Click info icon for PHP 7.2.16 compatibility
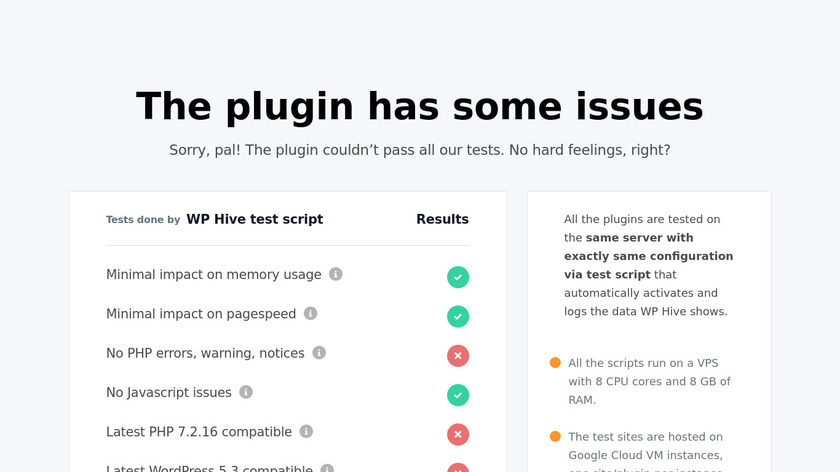Viewport: 840px width, 472px height. pos(306,431)
